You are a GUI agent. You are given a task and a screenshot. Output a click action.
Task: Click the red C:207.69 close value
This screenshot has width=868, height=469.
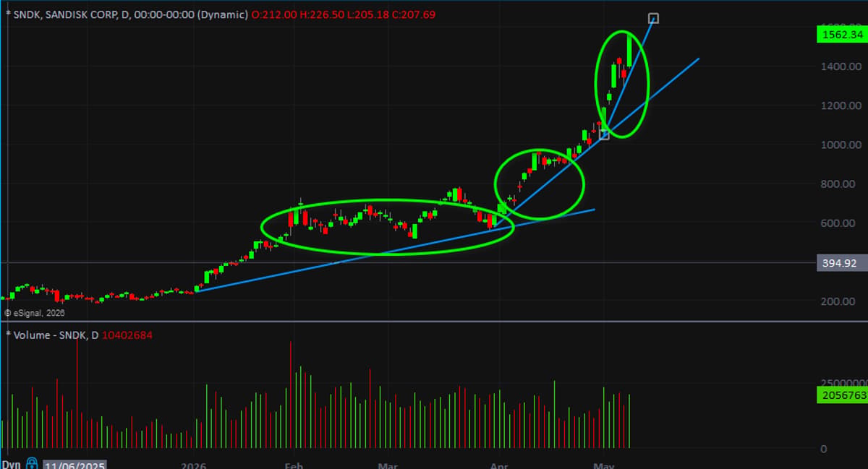tap(414, 14)
